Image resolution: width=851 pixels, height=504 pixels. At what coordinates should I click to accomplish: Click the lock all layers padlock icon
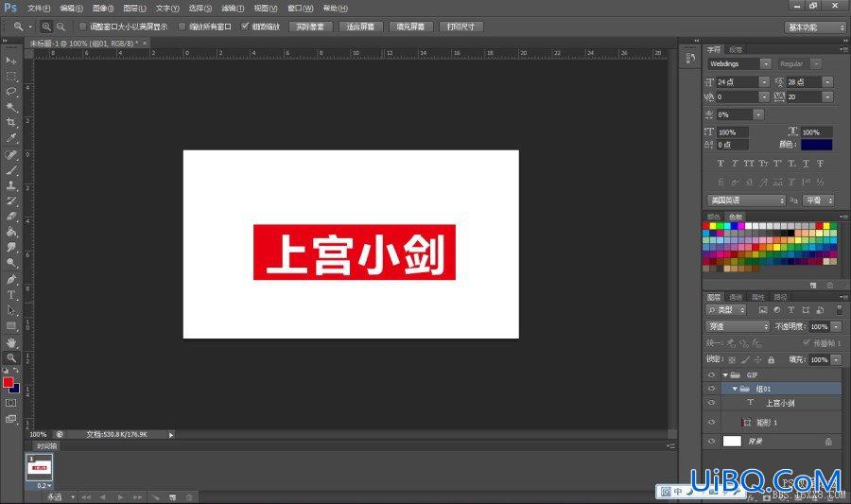772,359
